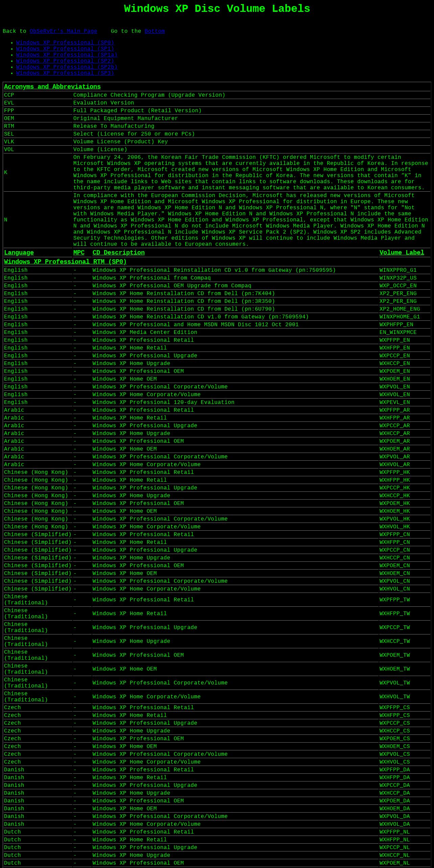Click volume label WXPHFPP_EN
Image resolution: width=434 pixels, height=868 pixels.
(396, 324)
